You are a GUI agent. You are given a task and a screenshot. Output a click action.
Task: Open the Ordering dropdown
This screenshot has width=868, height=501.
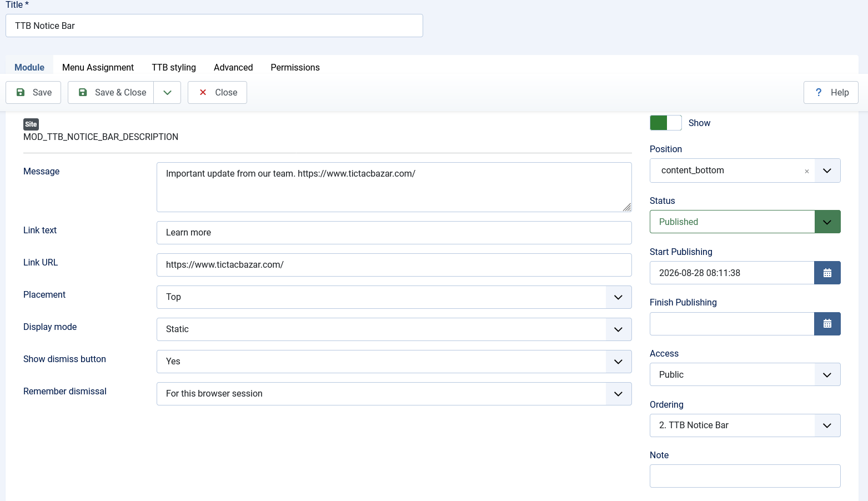[745, 425]
